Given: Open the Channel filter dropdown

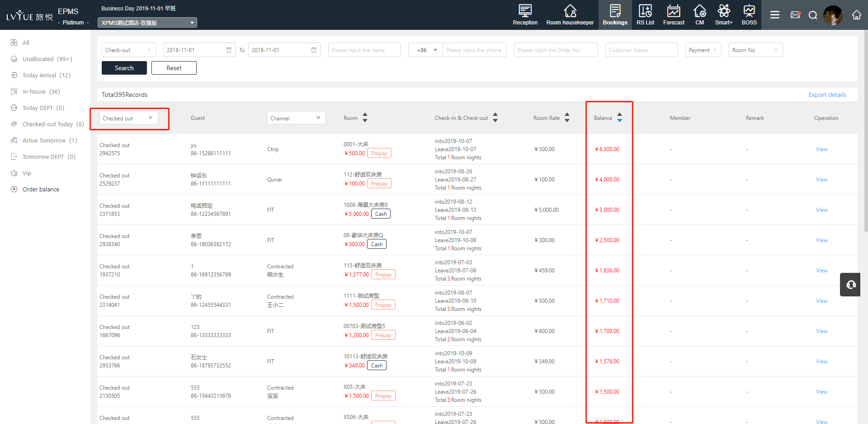Looking at the screenshot, I should 296,118.
